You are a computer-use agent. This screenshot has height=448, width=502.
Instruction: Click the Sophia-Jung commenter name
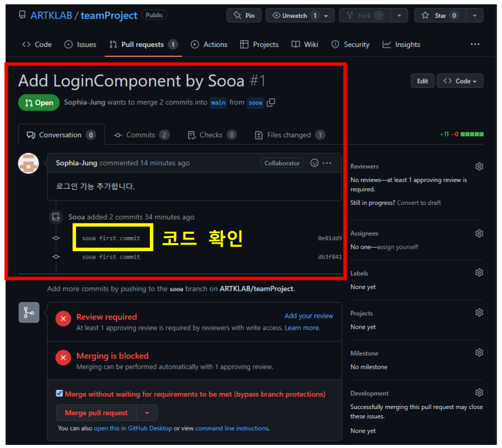[x=76, y=163]
